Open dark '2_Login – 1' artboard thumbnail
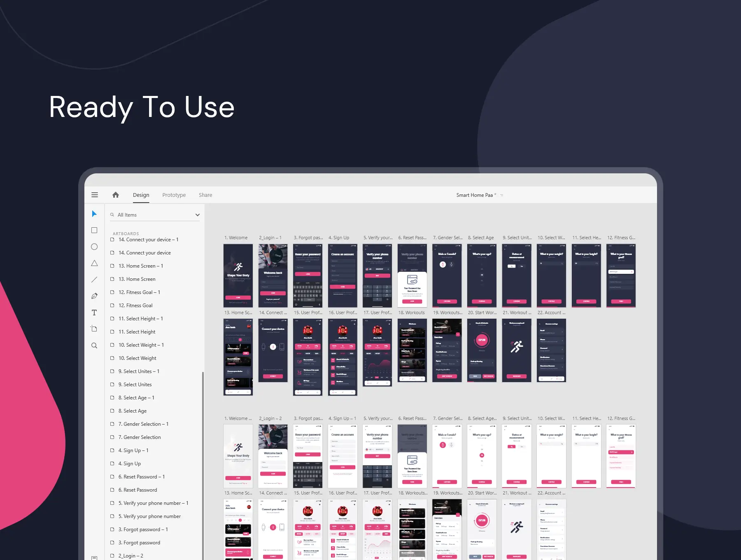This screenshot has width=741, height=560. tap(273, 275)
